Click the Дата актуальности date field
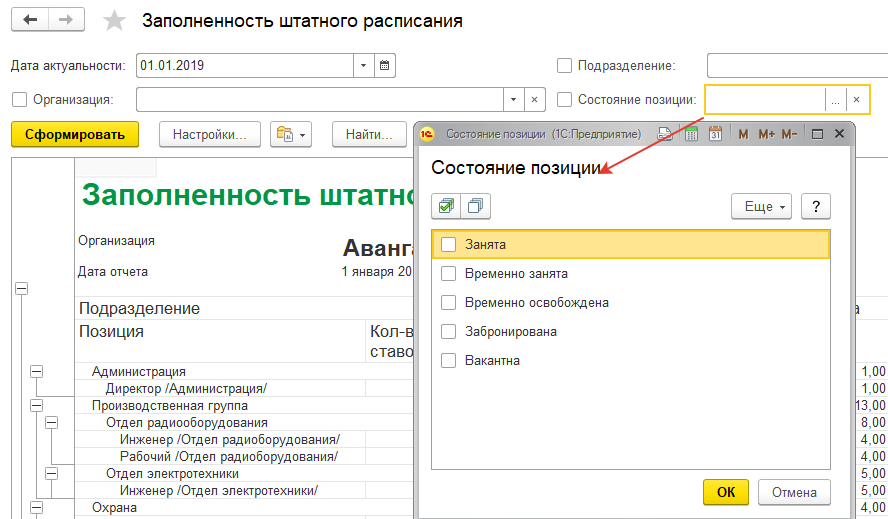This screenshot has height=519, width=888. click(x=245, y=66)
